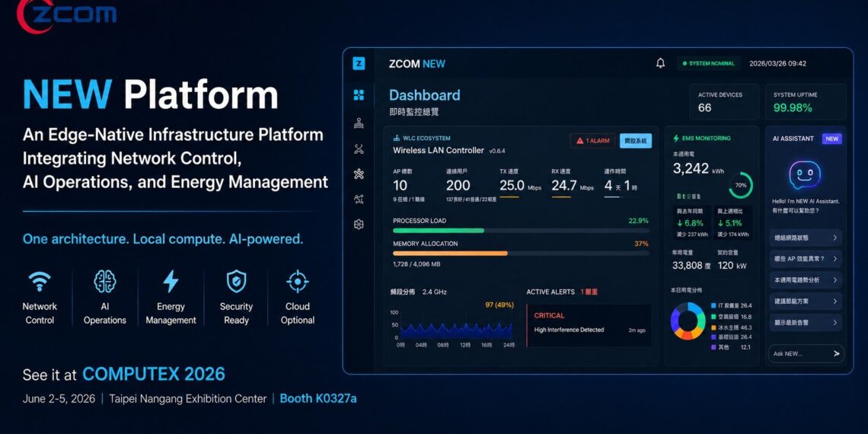
Task: Click the orange legend swatch for 46.3
Action: coord(713,327)
